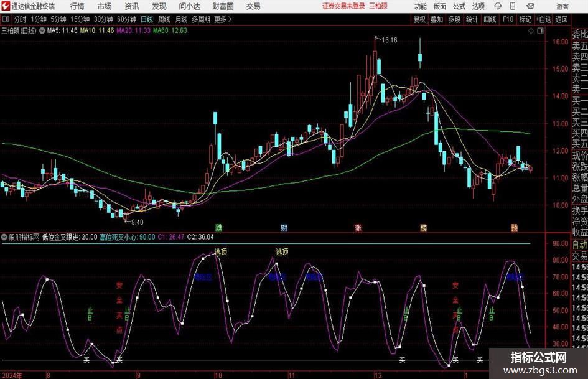
Task: Click the MA5: 11.46 indicator value
Action: [62, 30]
